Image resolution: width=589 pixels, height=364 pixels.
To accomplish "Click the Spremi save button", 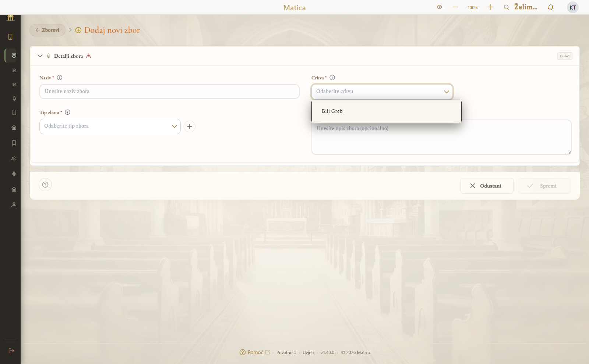I will [x=544, y=186].
